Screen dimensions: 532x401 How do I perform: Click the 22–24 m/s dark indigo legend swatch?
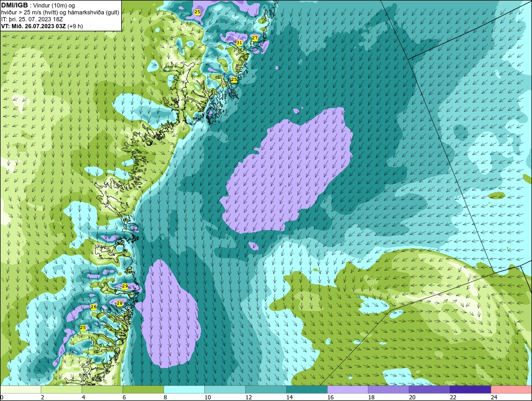click(470, 389)
